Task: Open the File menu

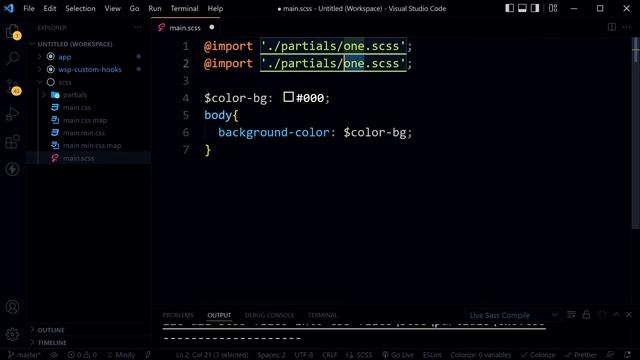Action: 29,8
